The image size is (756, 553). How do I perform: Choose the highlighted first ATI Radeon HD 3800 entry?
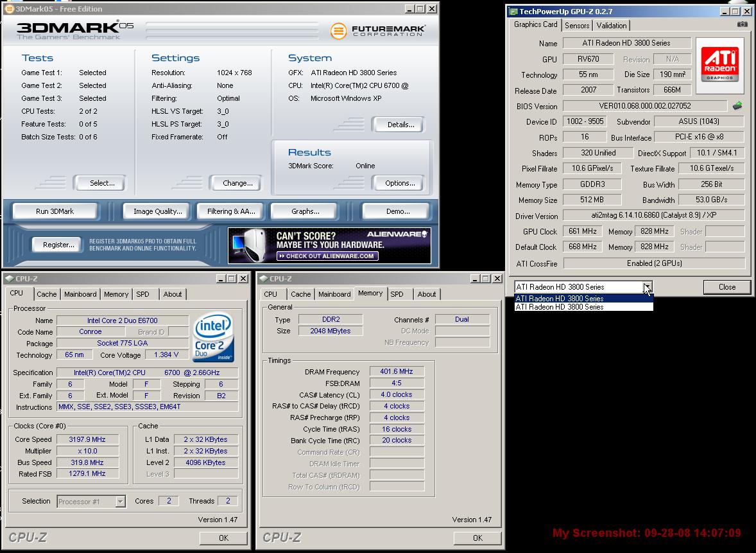(x=583, y=298)
